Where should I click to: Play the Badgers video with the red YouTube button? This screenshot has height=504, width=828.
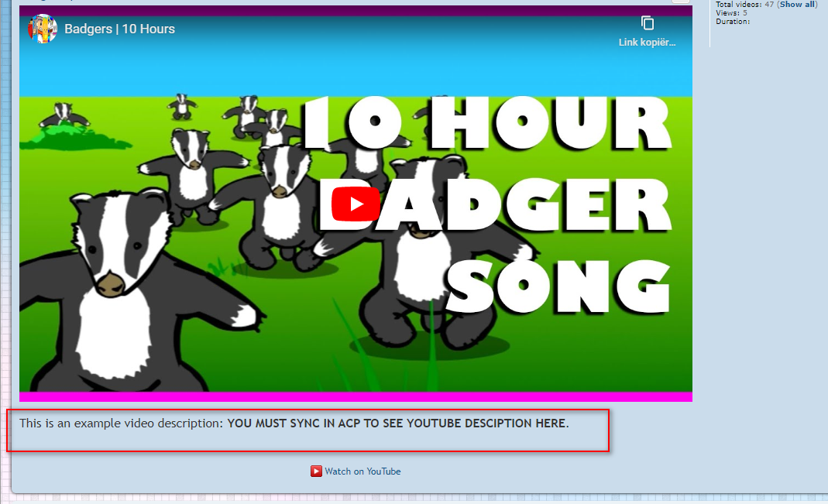pos(356,204)
